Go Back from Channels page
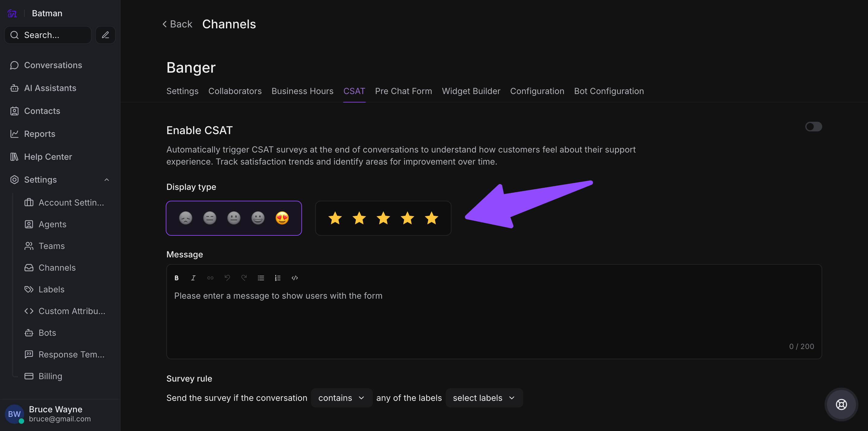868x431 pixels. point(177,24)
